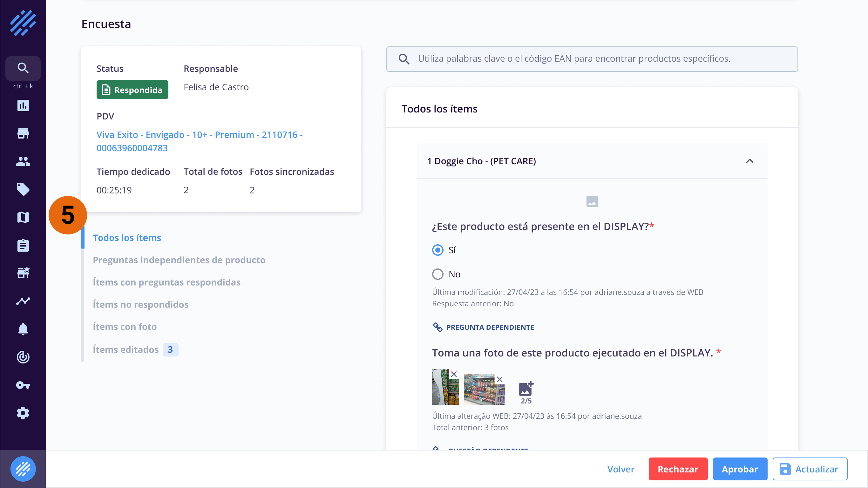Image resolution: width=868 pixels, height=488 pixels.
Task: Click the store icon in the sidebar
Action: 23,133
